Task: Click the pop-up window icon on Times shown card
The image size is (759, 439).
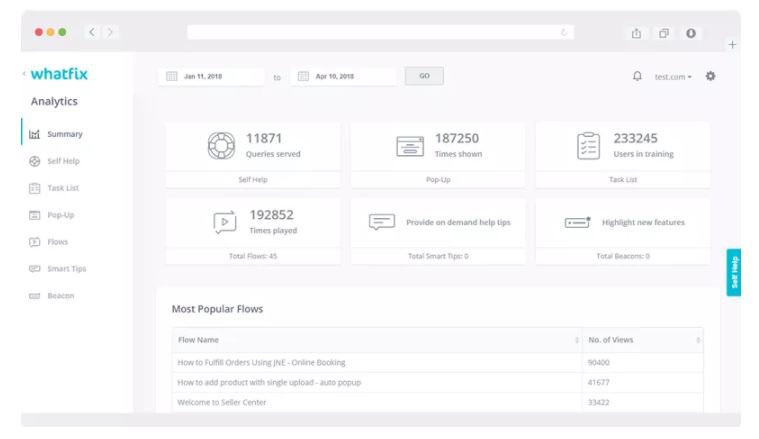Action: pos(410,146)
